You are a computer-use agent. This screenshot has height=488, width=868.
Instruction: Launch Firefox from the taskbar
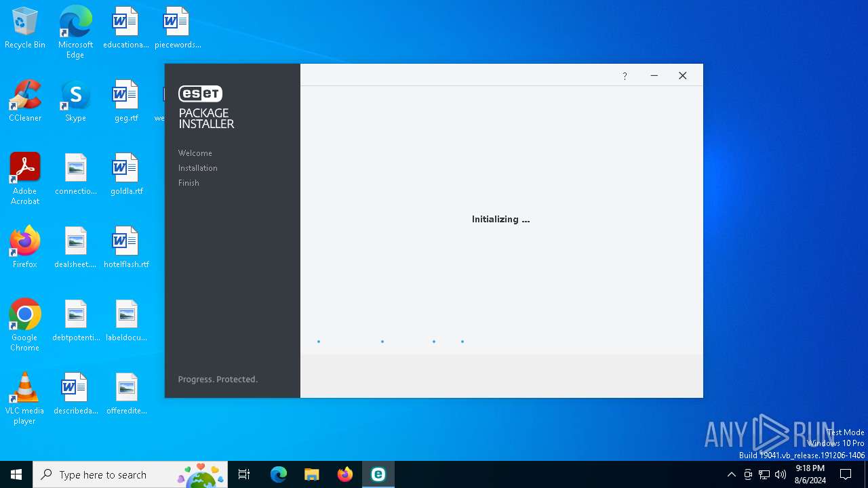(x=345, y=474)
